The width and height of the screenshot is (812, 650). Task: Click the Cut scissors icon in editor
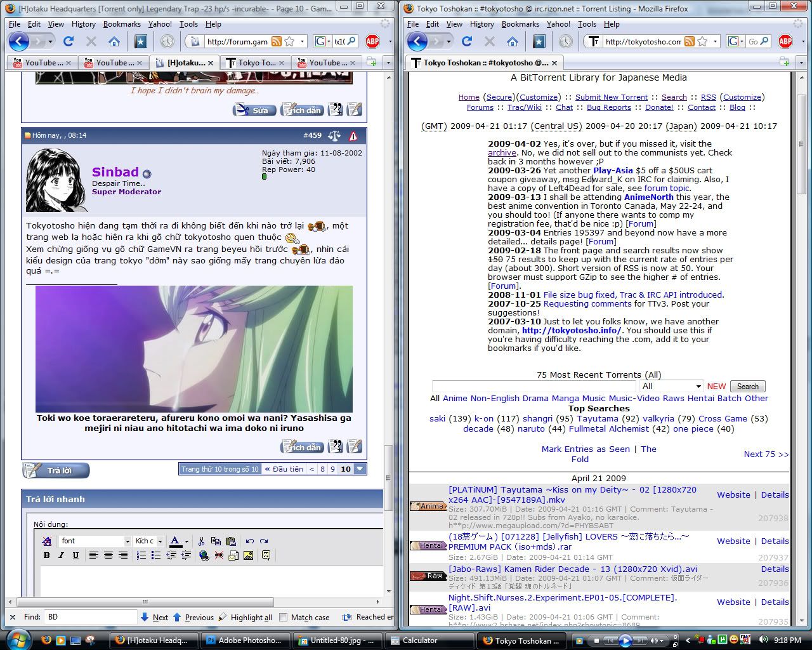[x=201, y=541]
